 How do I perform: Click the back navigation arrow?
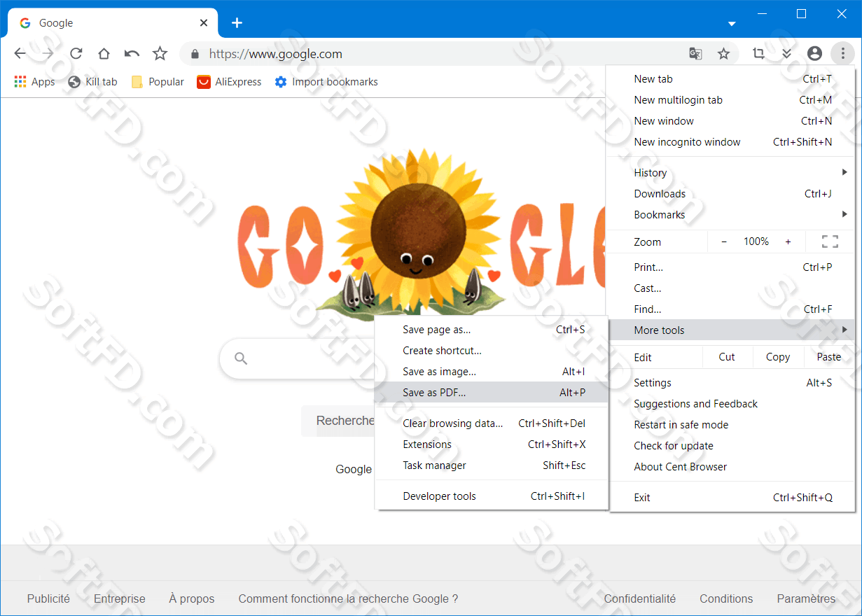(20, 53)
